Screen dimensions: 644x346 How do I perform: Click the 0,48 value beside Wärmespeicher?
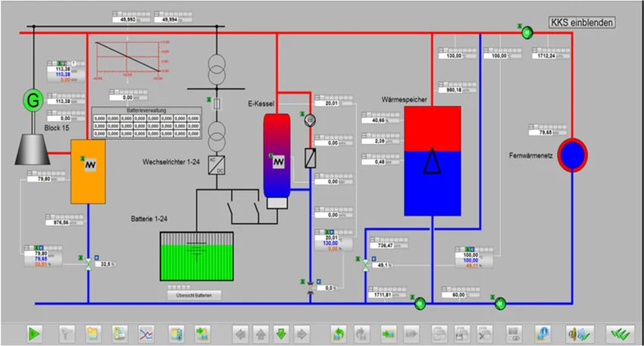pos(380,162)
